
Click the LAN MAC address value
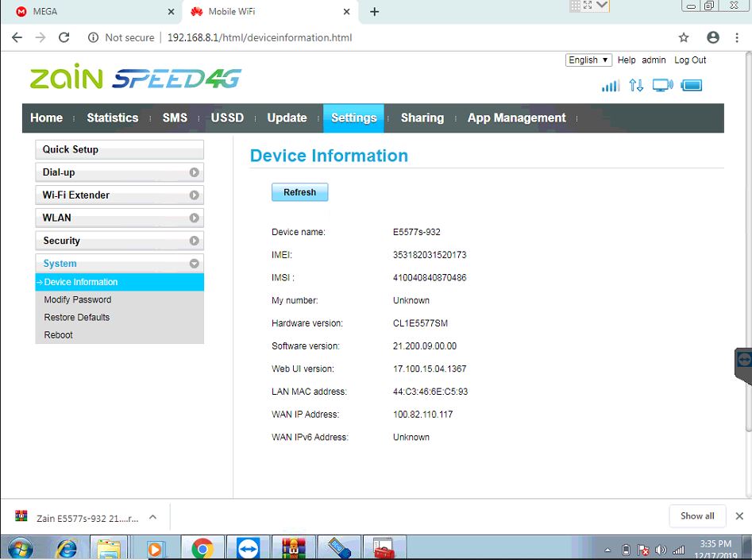(430, 392)
